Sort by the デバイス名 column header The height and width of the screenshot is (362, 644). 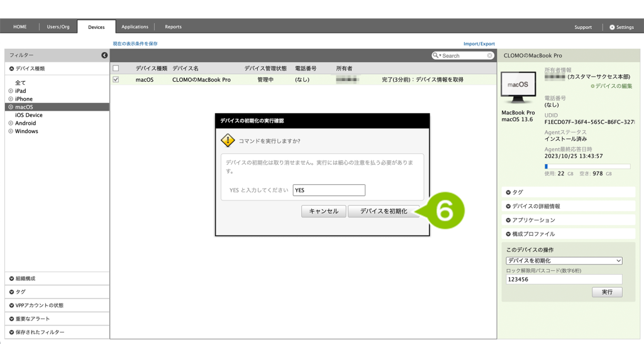point(186,69)
